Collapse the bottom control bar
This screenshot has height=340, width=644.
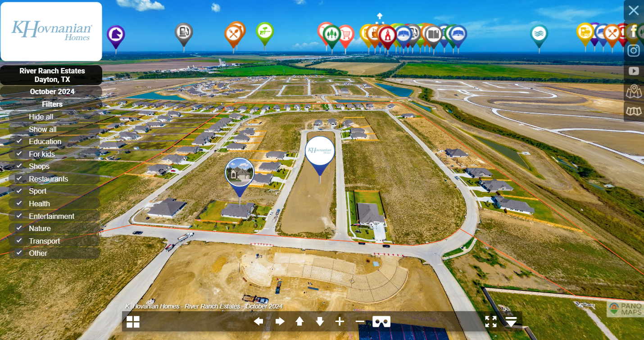click(x=511, y=322)
